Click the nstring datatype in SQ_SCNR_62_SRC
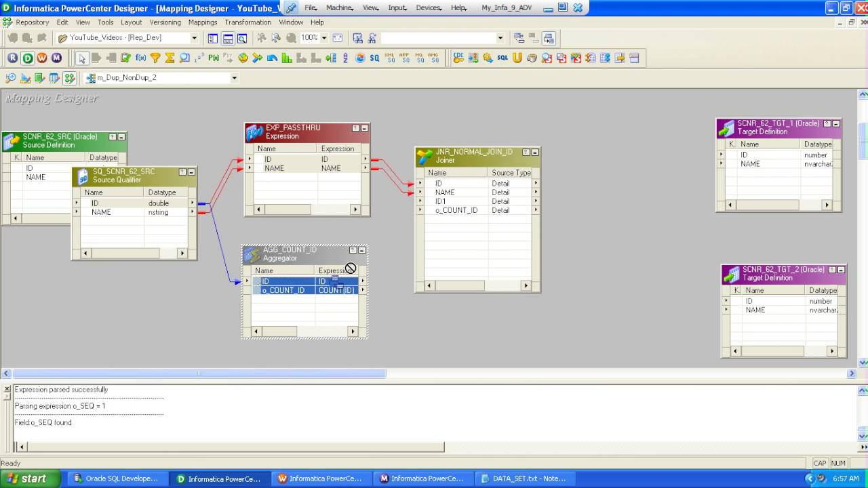Screen dimensions: 868x488 159,212
